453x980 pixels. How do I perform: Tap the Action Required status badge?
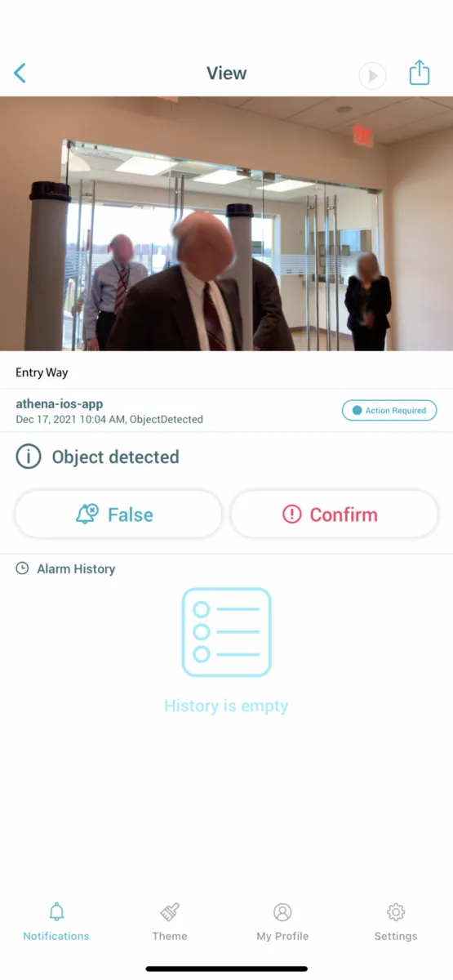[389, 411]
